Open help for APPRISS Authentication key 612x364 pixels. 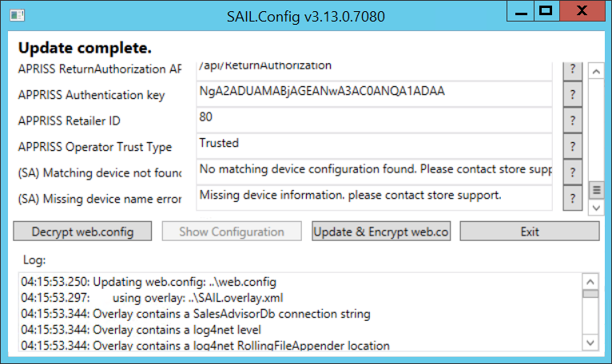573,95
